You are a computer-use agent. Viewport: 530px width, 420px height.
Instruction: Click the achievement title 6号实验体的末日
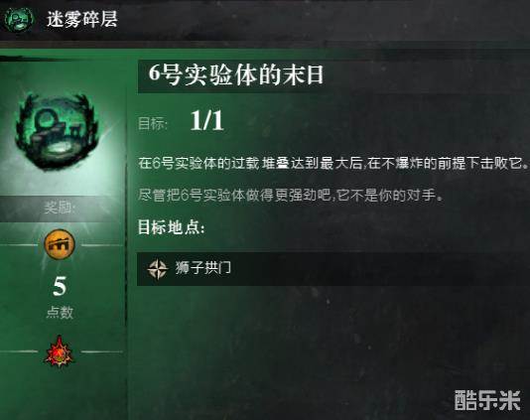(236, 75)
